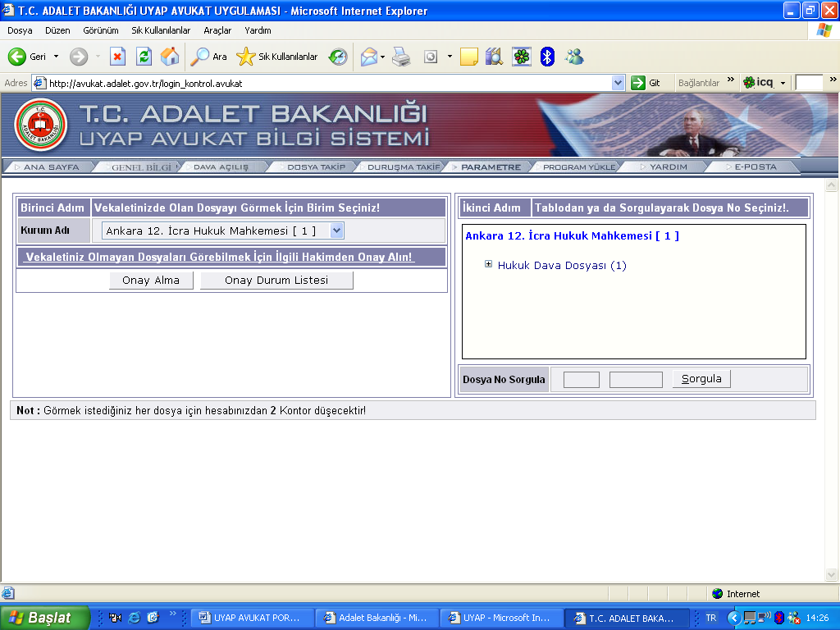
Task: Open DOSYA TAKİP tab
Action: click(x=316, y=167)
